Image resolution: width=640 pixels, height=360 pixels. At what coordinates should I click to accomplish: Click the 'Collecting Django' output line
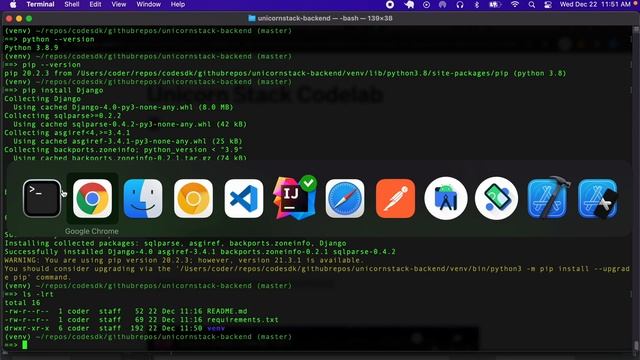pyautogui.click(x=42, y=99)
